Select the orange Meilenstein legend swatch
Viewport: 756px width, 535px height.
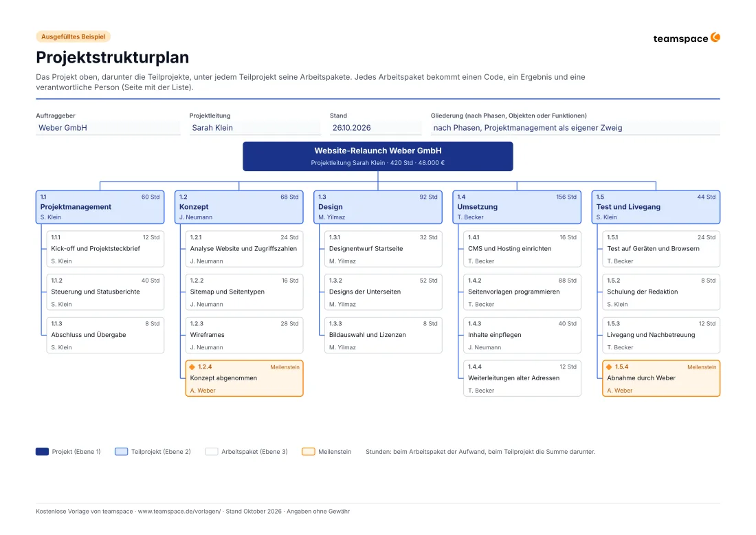(309, 452)
